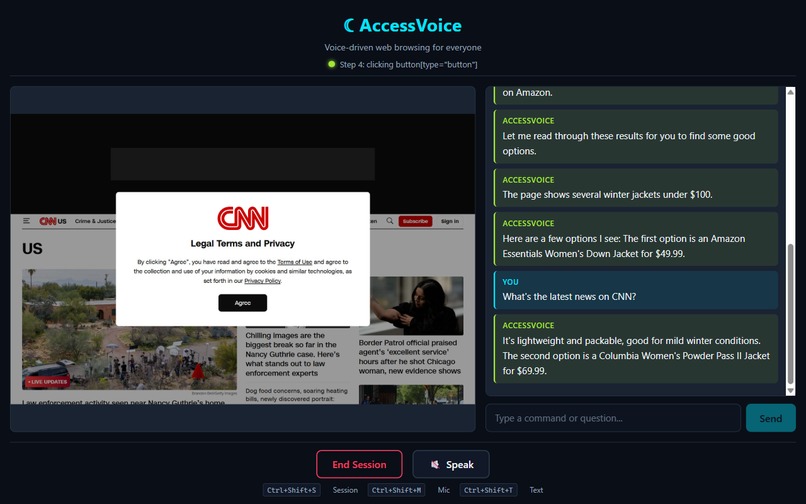Viewport: 806px width, 504px height.
Task: Click the CNN search magnifier icon
Action: click(x=390, y=221)
